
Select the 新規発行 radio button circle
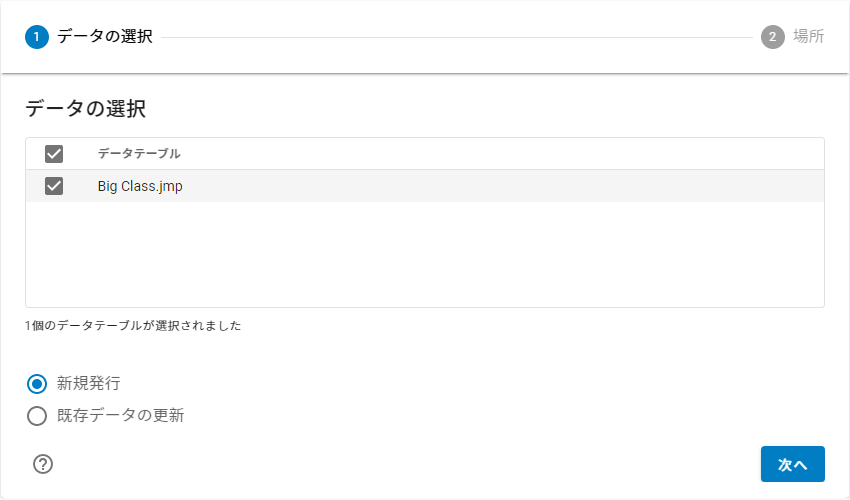(37, 383)
